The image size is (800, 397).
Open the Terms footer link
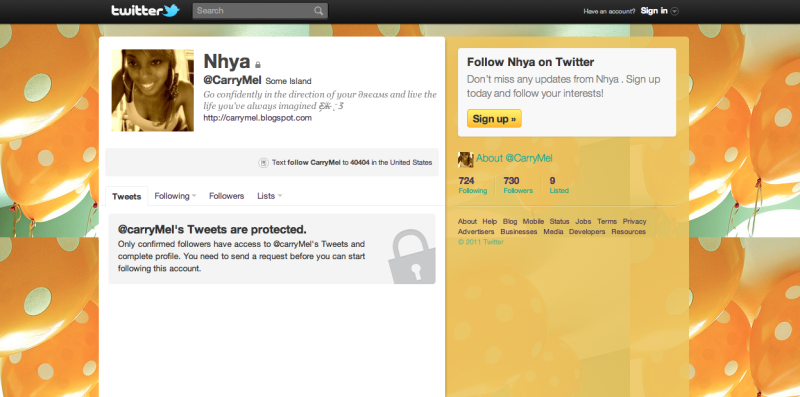click(607, 221)
